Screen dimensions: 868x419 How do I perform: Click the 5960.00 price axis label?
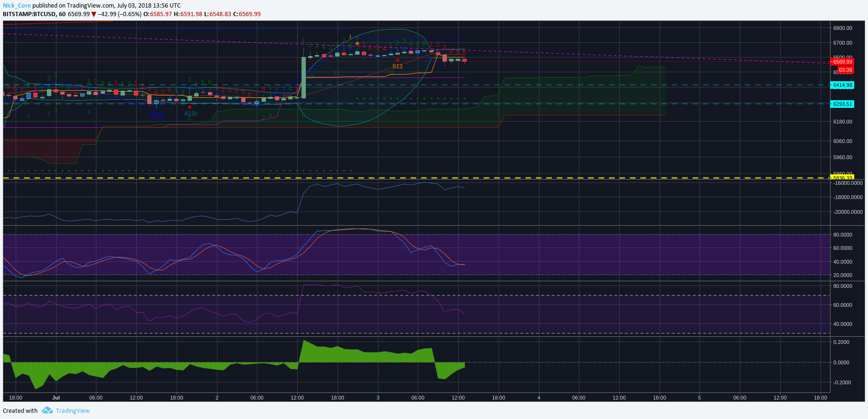[843, 157]
